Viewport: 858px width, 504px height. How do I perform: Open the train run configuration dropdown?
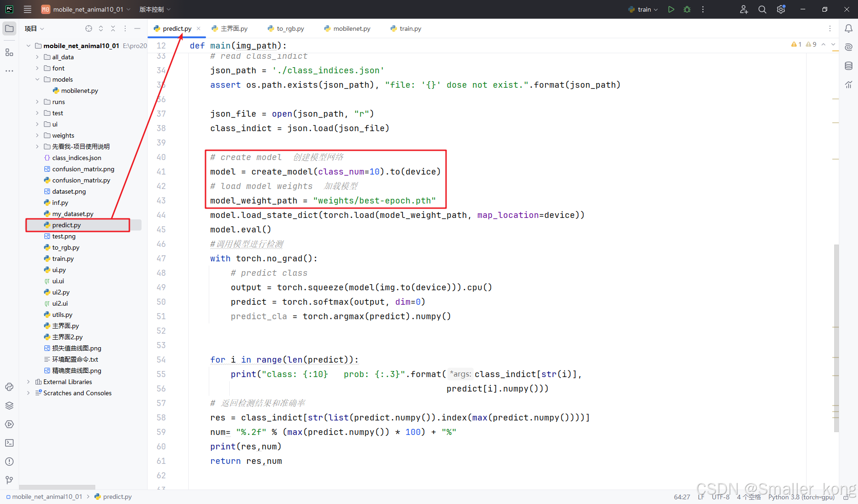[x=643, y=9]
